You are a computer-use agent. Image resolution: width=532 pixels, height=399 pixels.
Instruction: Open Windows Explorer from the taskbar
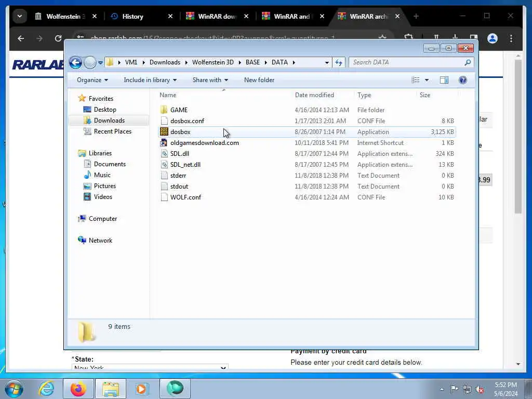pos(111,389)
